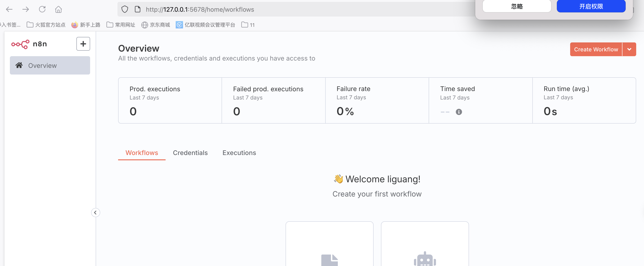Click the 开启权限 enable permission button
The image size is (644, 266).
[x=591, y=6]
